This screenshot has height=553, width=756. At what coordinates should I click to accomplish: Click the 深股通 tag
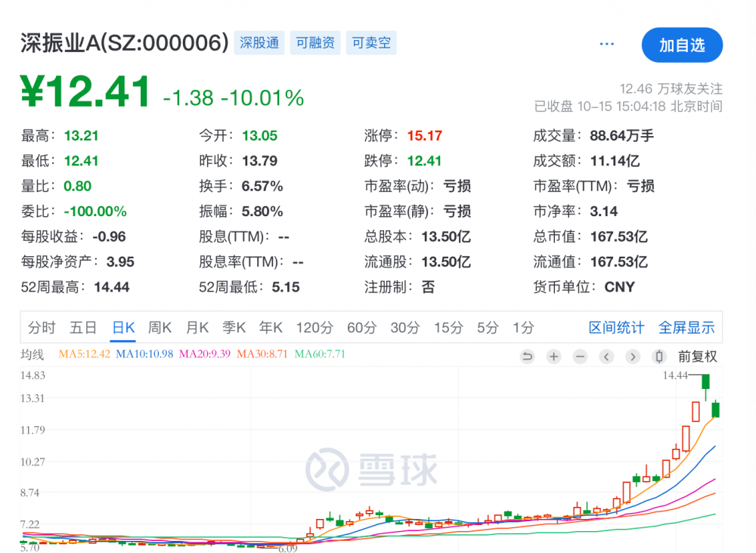tap(259, 43)
